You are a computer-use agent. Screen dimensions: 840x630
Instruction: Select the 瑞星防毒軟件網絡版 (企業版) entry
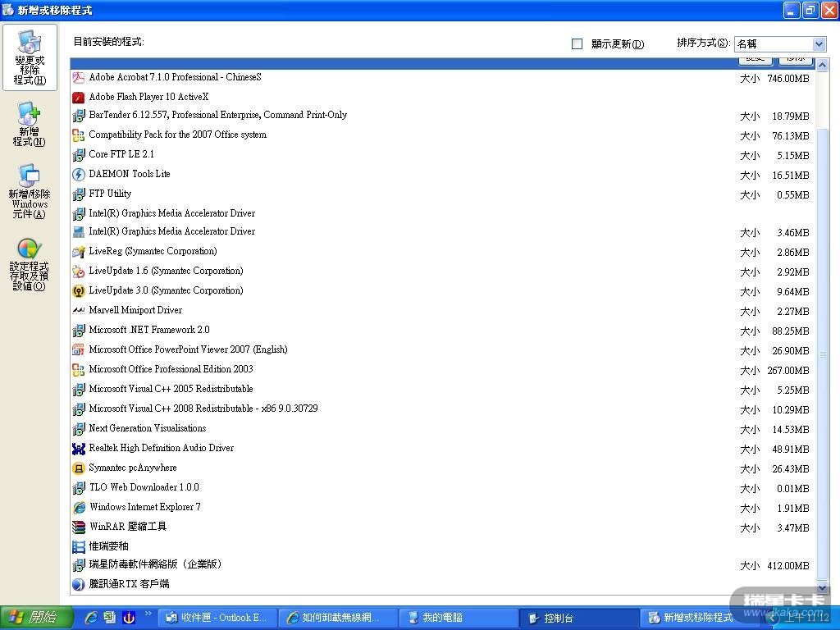point(442,564)
